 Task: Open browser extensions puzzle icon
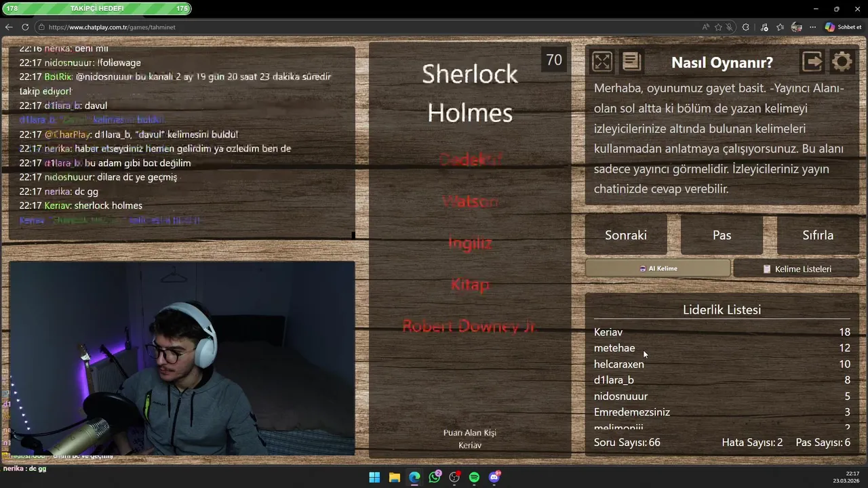tap(746, 27)
